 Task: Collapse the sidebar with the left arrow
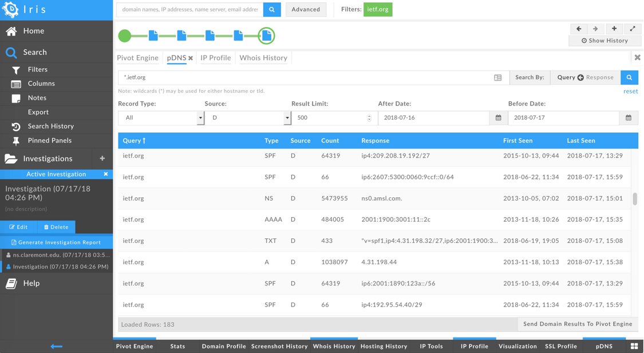(x=56, y=347)
